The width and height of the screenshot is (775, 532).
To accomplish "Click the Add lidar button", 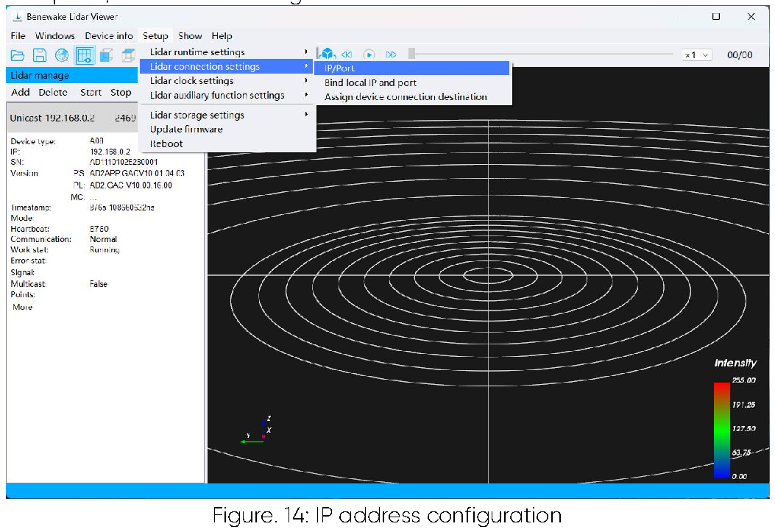I will (21, 93).
